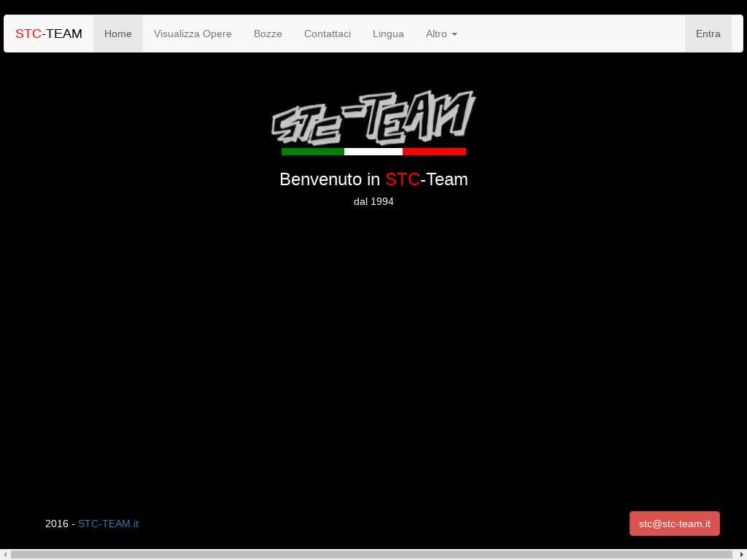
Task: Click the green stripe of the flag
Action: 312,152
